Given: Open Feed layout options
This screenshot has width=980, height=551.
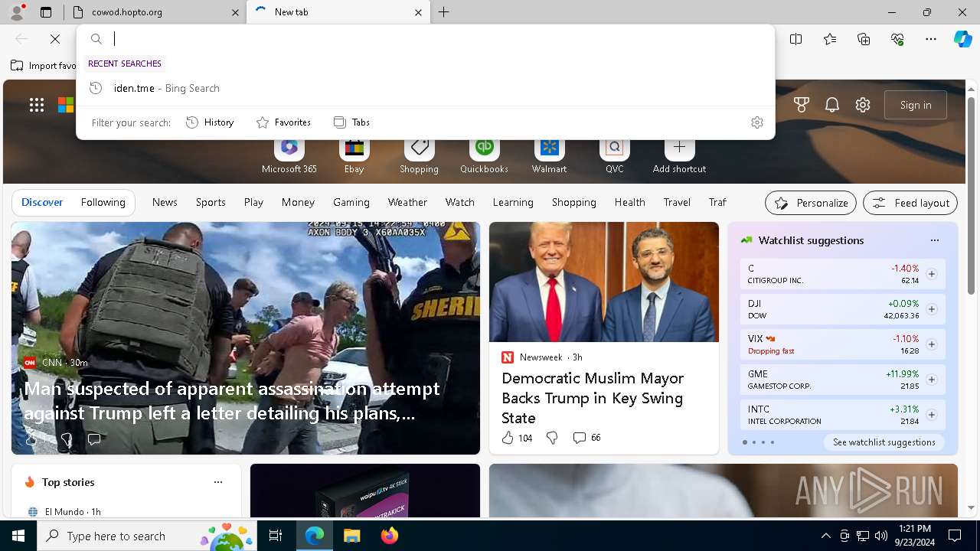Looking at the screenshot, I should 910,203.
